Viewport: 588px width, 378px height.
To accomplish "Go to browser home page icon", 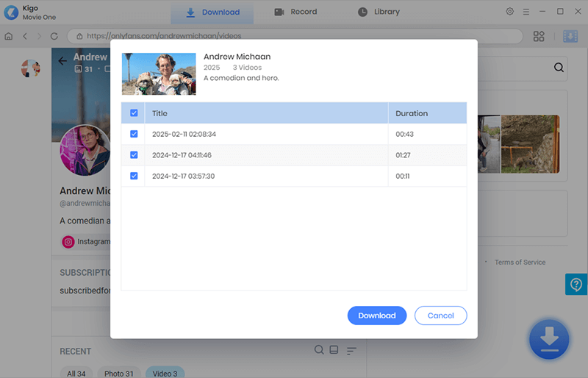I will [9, 36].
